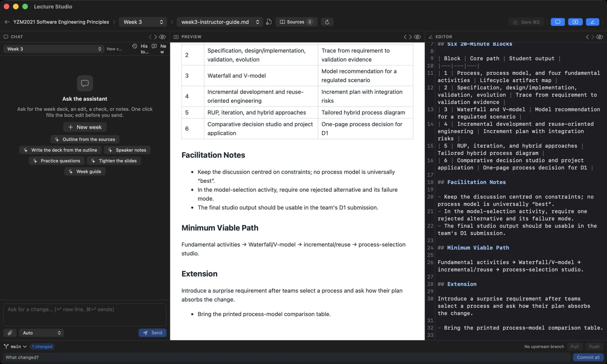Click the 'Tailored hybrid process diagram' table cell
The width and height of the screenshot is (607, 364).
coord(365,112)
